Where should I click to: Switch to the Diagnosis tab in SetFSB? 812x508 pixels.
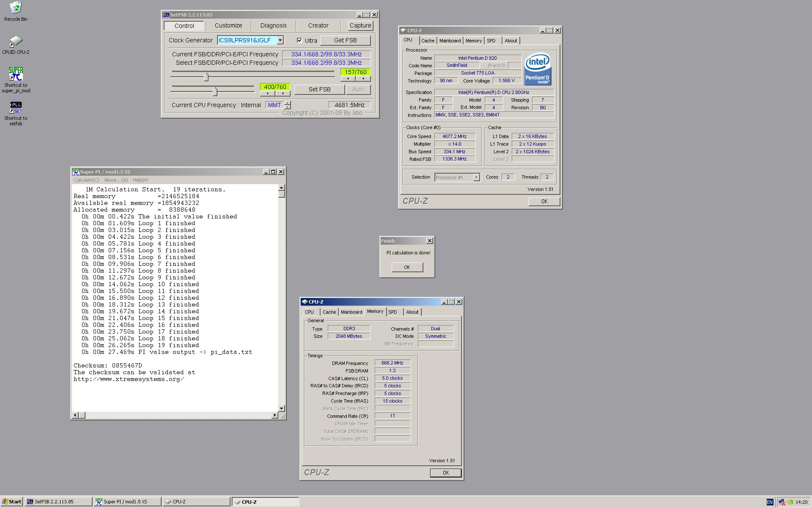[274, 25]
